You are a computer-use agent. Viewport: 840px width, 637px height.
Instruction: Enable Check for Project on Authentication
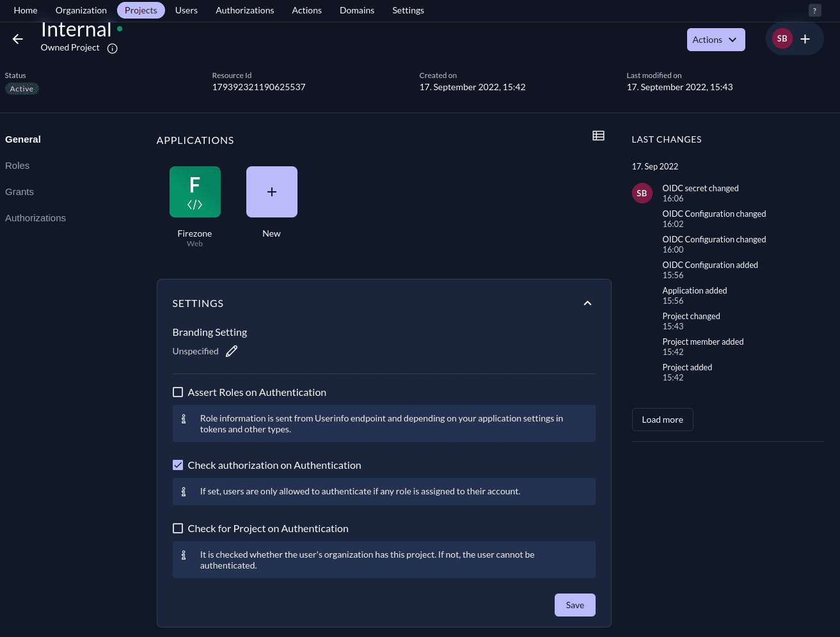tap(178, 528)
